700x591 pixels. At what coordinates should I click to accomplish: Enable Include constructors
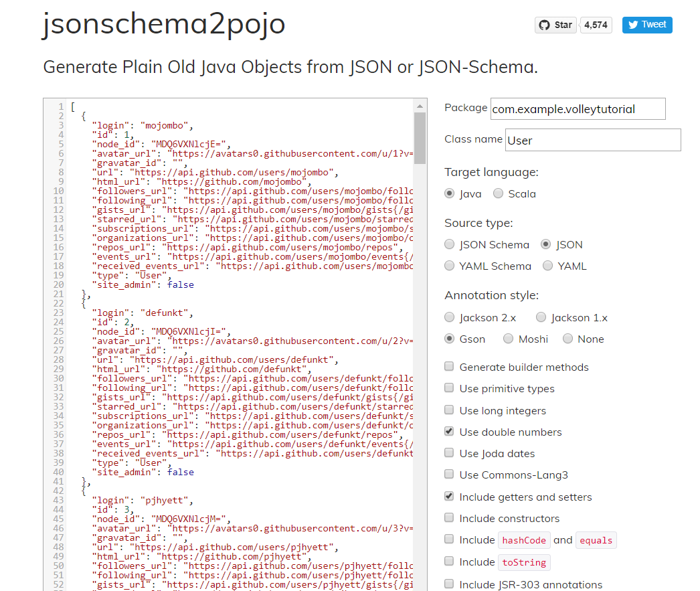pyautogui.click(x=449, y=517)
